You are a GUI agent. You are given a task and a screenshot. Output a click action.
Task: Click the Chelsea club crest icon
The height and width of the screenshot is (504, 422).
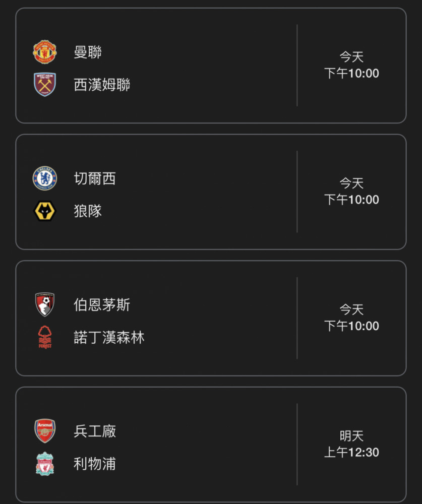tap(45, 178)
